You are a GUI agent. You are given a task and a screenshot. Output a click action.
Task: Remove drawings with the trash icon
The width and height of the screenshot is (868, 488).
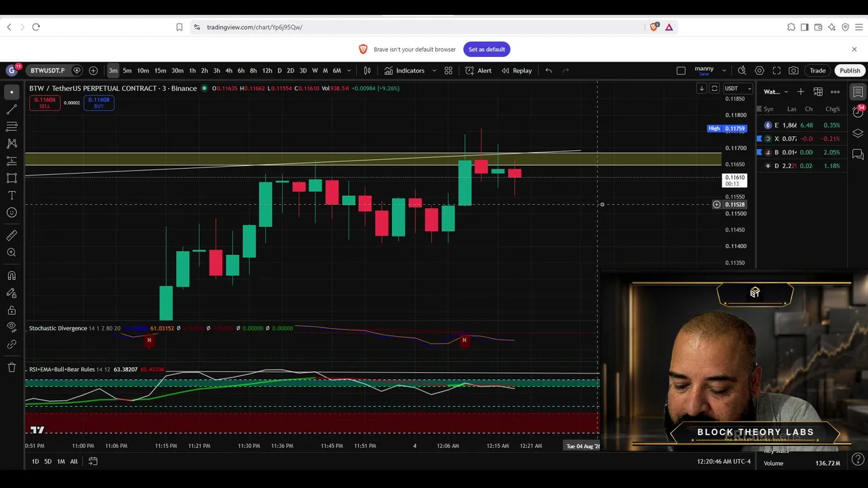pos(12,367)
